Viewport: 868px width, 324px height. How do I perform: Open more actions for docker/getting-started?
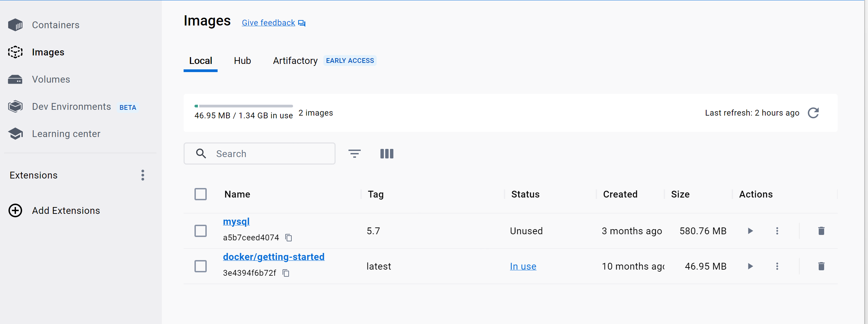777,266
